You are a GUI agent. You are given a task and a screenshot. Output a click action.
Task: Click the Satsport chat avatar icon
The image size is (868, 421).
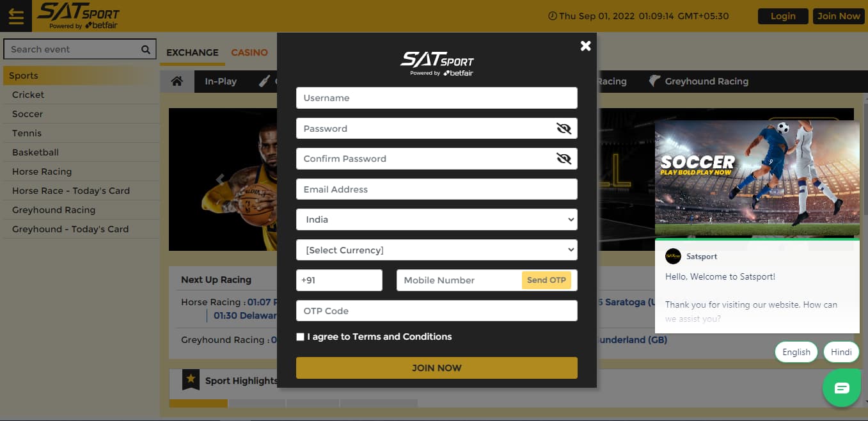click(673, 257)
